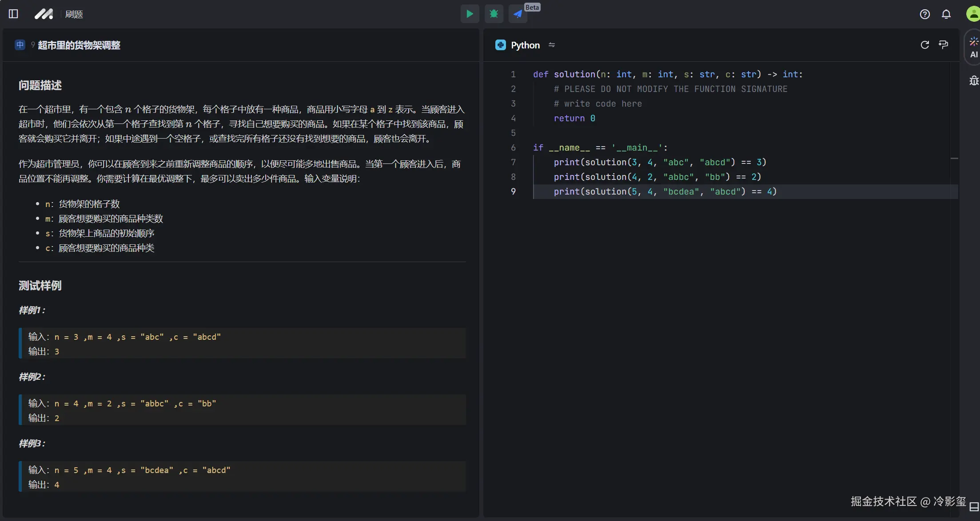Submit solution with paper plane icon

(x=518, y=14)
